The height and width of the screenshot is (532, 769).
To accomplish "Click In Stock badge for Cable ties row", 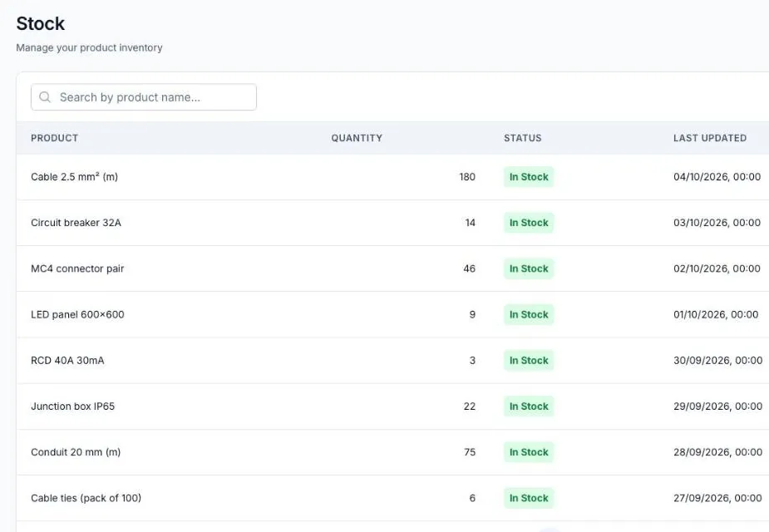I will point(529,498).
